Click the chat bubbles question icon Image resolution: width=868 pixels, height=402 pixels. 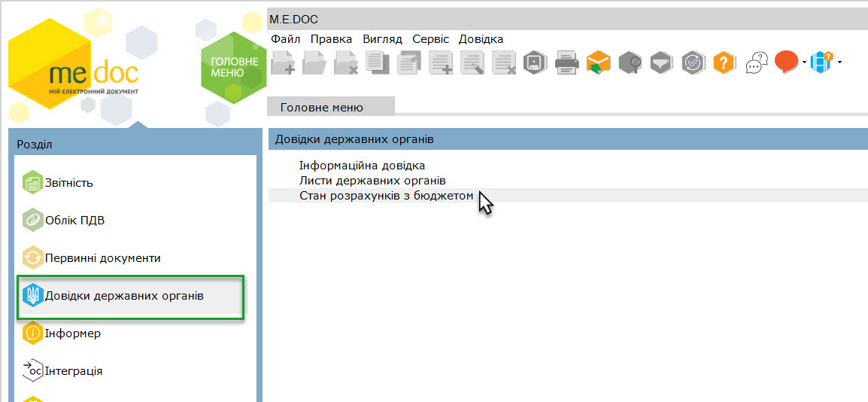pos(757,62)
